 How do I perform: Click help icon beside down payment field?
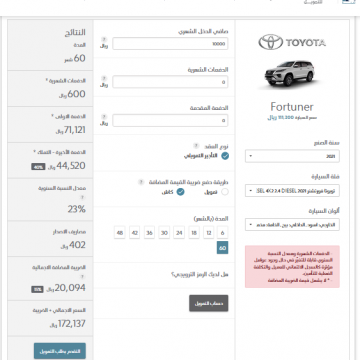tap(104, 117)
